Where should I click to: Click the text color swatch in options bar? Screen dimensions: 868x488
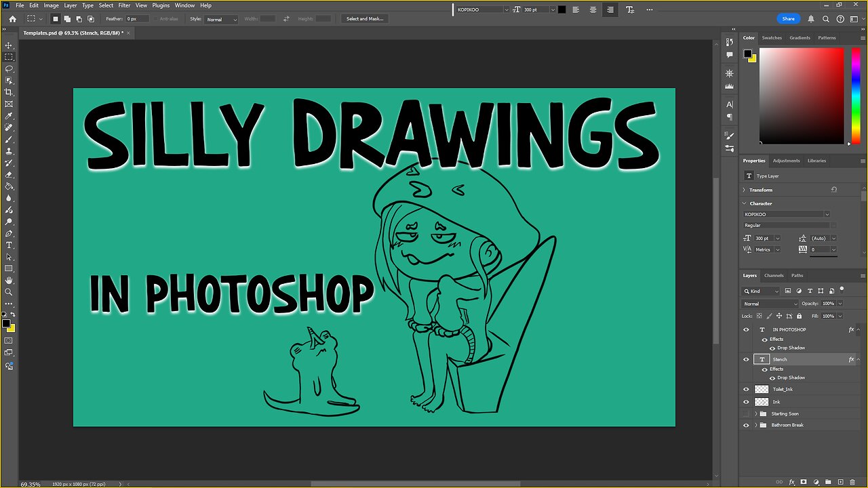coord(562,9)
